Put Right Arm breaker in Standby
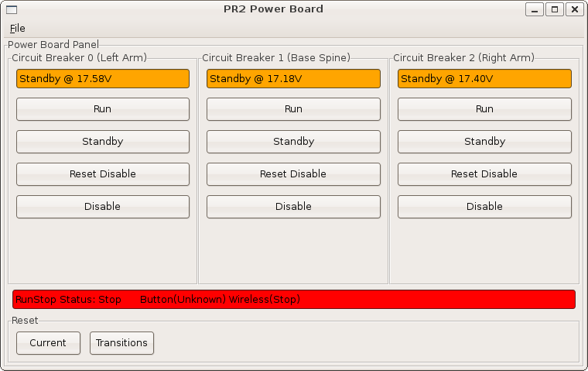The height and width of the screenshot is (371, 588). click(x=484, y=142)
